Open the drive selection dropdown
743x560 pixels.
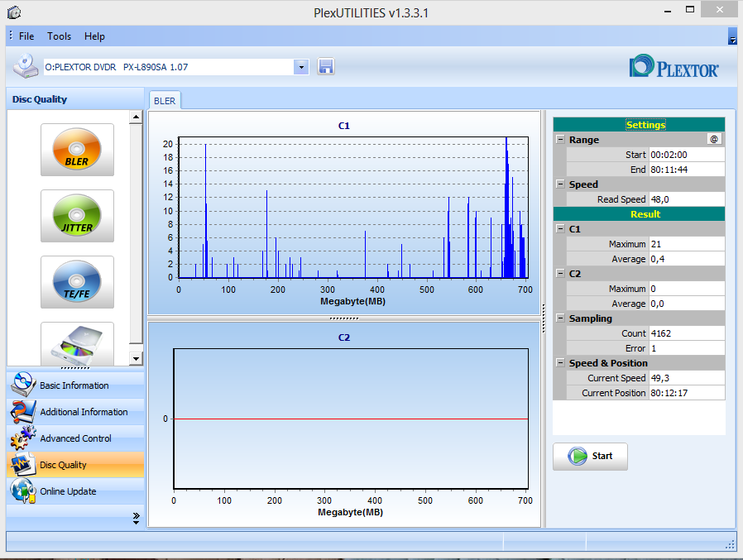tap(301, 67)
